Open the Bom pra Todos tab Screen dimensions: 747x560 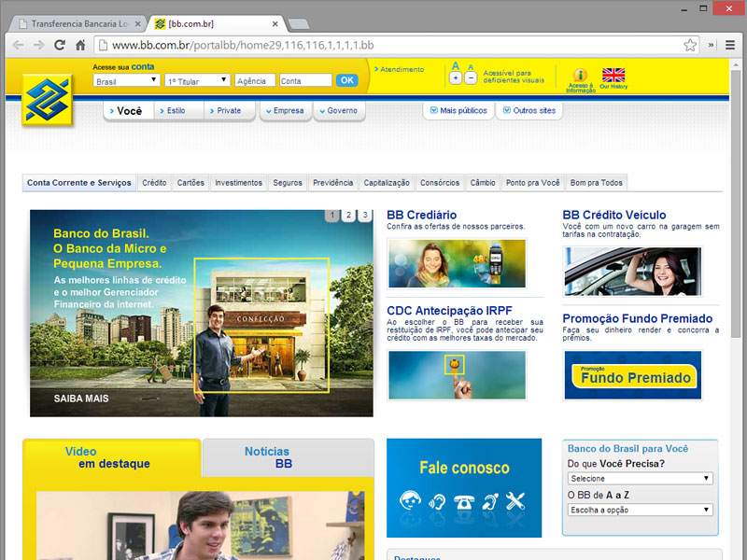[x=597, y=183]
